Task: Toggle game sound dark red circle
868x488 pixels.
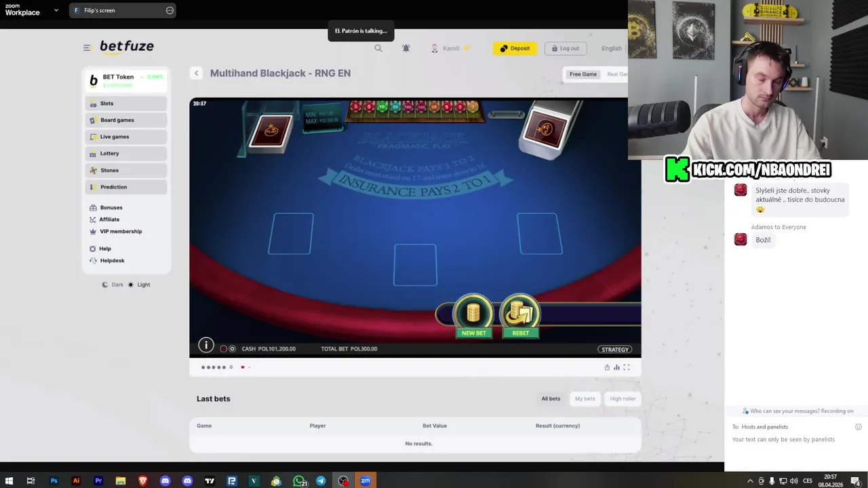Action: coord(223,349)
